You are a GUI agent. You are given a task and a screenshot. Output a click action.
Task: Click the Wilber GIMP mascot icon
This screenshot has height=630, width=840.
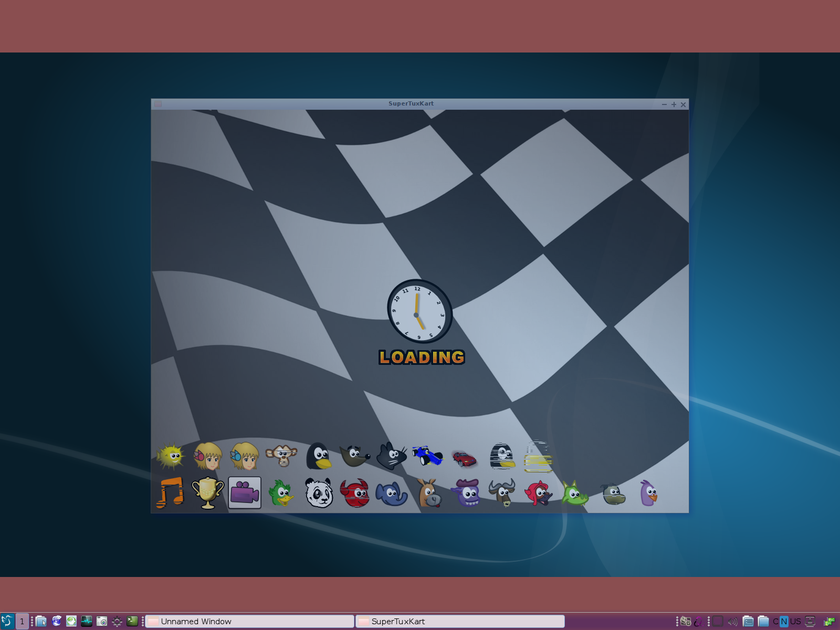355,455
